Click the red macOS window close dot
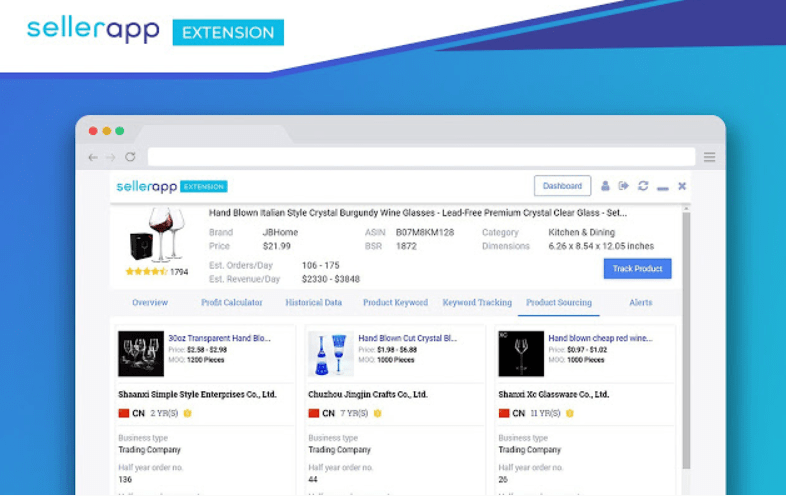Image resolution: width=786 pixels, height=496 pixels. [93, 131]
